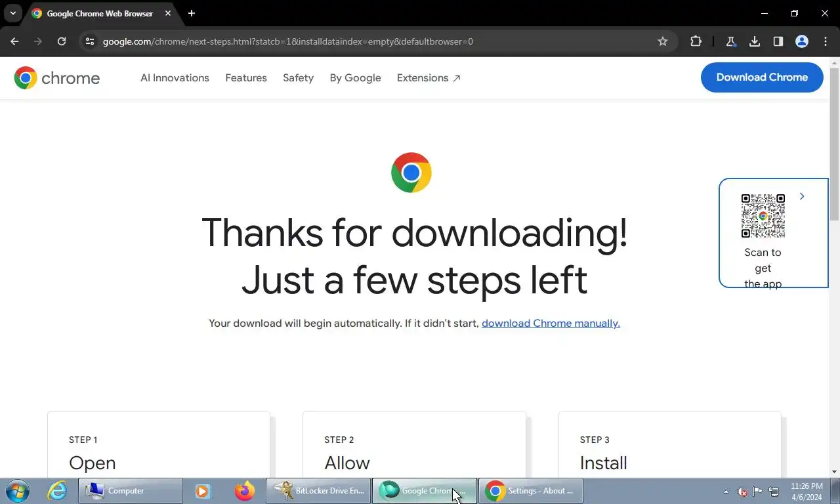Click the Download Chrome button
This screenshot has width=840, height=504.
click(x=762, y=77)
